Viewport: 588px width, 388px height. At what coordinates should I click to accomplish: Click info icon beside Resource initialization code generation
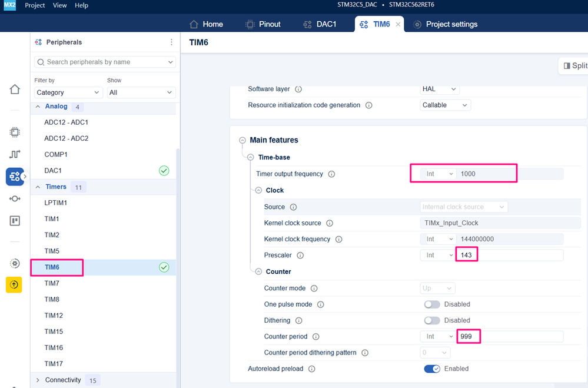click(x=368, y=105)
